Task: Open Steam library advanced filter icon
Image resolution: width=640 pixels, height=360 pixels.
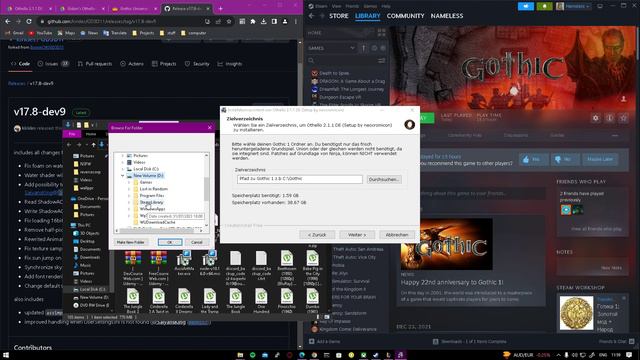Action: pos(381,60)
